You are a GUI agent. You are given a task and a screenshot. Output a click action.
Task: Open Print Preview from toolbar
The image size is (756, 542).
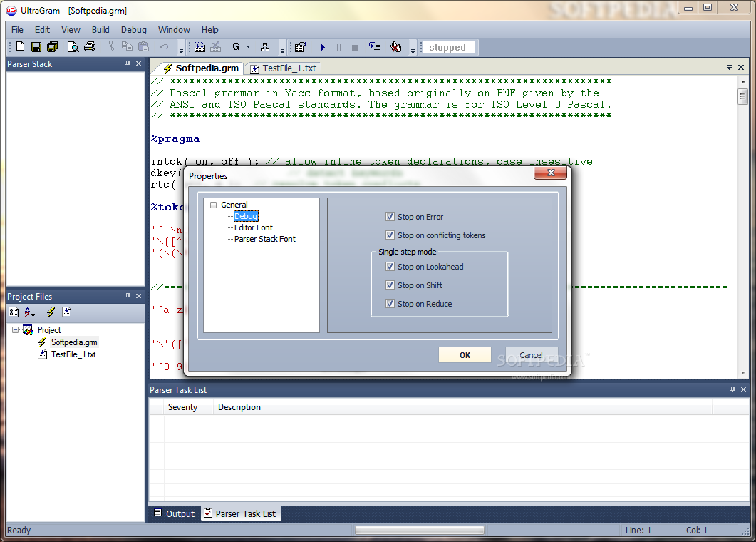73,47
